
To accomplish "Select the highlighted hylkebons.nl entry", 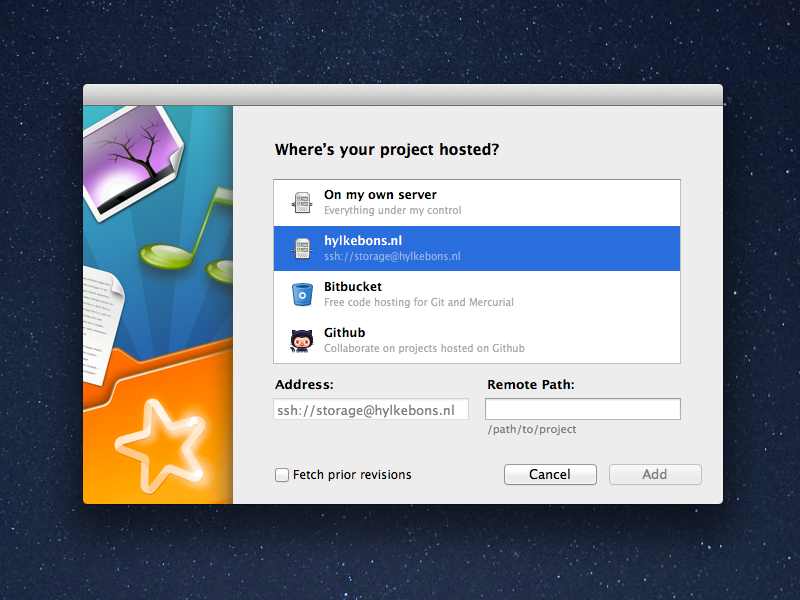I will pos(477,248).
